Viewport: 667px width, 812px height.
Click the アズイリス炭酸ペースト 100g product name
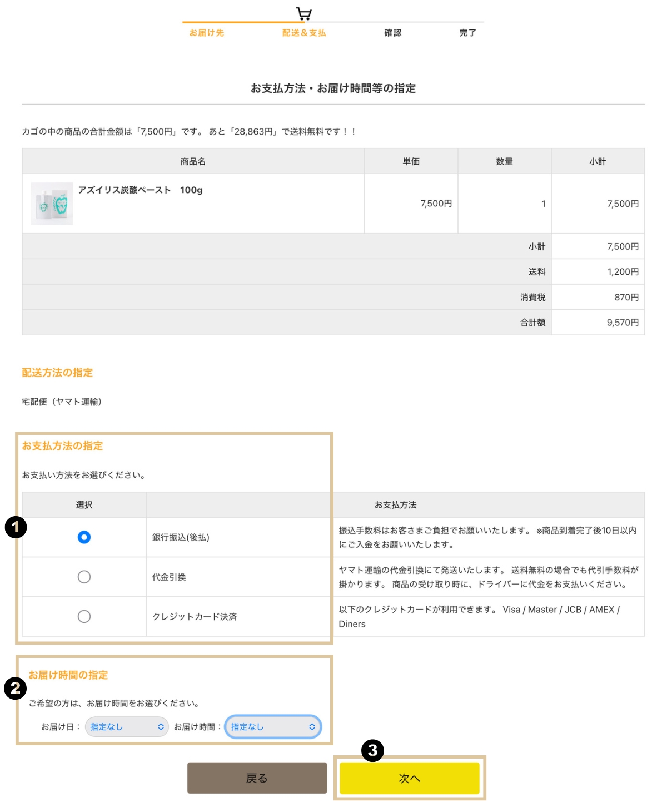coord(140,190)
